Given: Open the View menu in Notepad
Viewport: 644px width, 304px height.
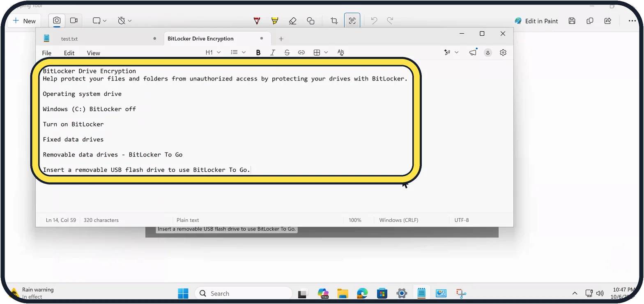Looking at the screenshot, I should tap(93, 53).
